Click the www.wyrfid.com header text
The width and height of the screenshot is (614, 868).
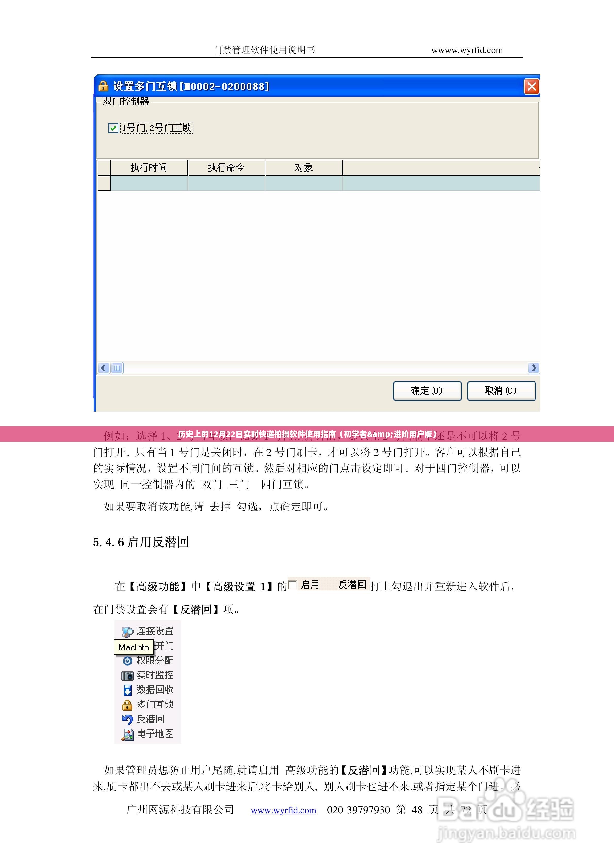click(x=467, y=50)
